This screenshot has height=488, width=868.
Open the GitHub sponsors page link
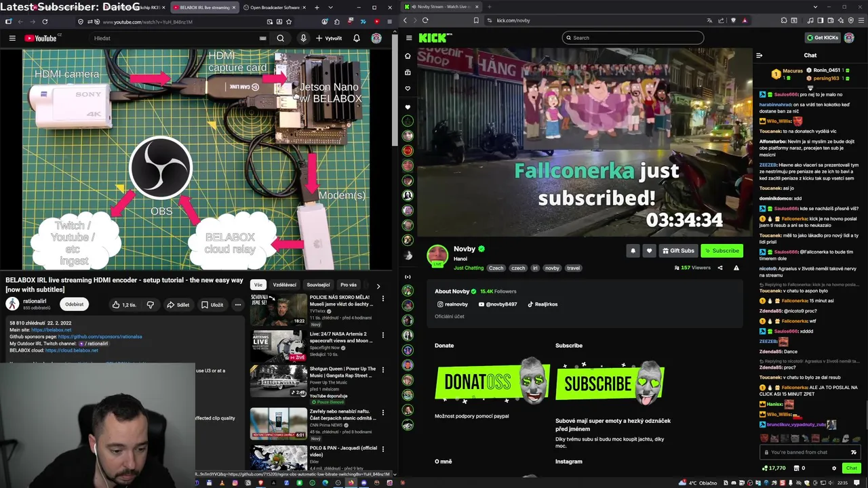coord(100,337)
